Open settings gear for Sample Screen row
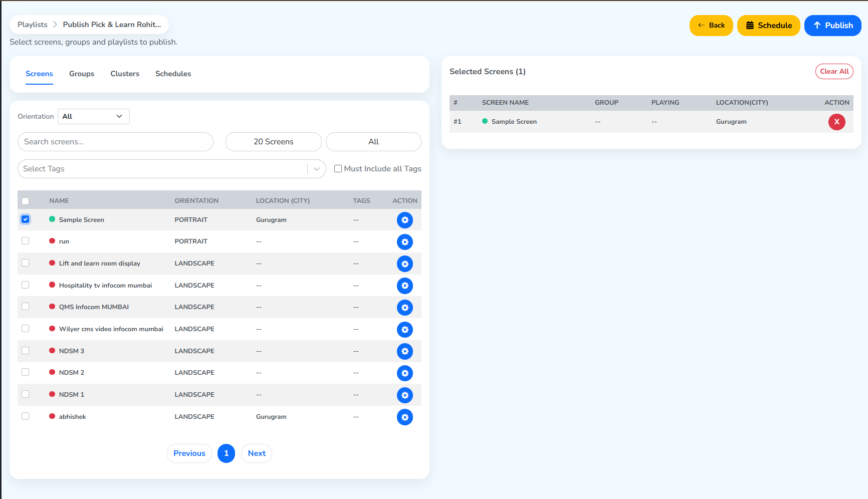This screenshot has width=868, height=499. click(x=405, y=220)
